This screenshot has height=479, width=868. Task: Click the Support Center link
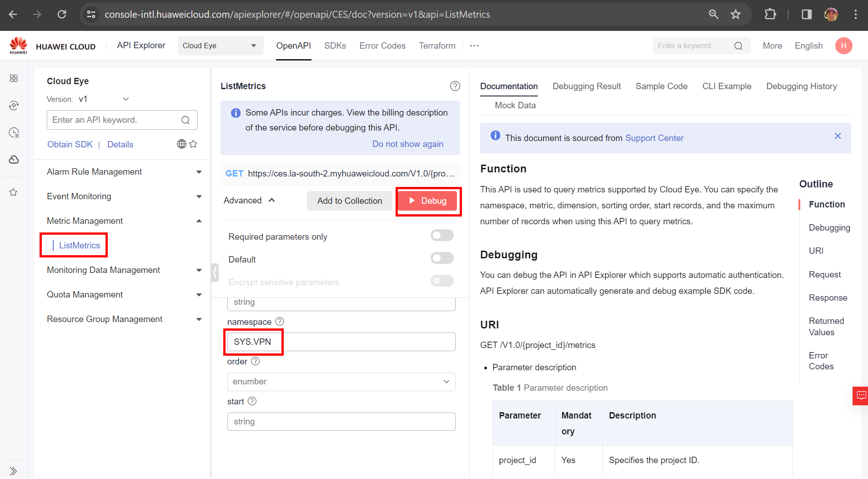point(654,138)
